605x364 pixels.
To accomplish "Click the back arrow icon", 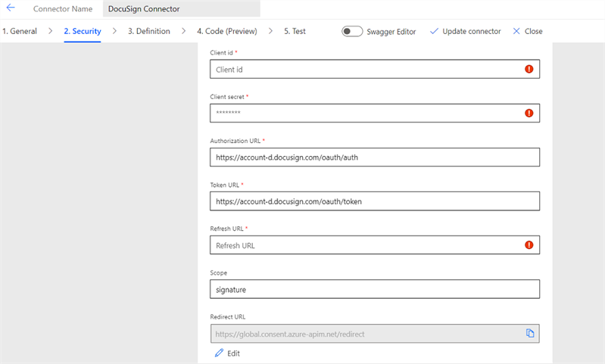I will coord(11,8).
